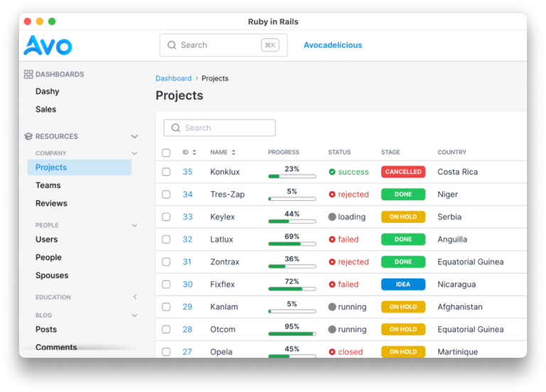Enable the checkbox for Kanlam row

(x=166, y=307)
